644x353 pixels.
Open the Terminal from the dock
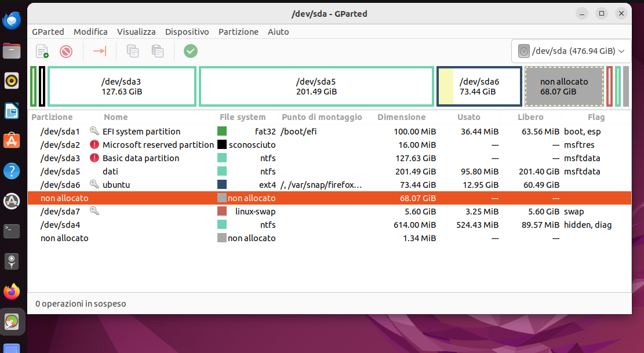[x=12, y=231]
